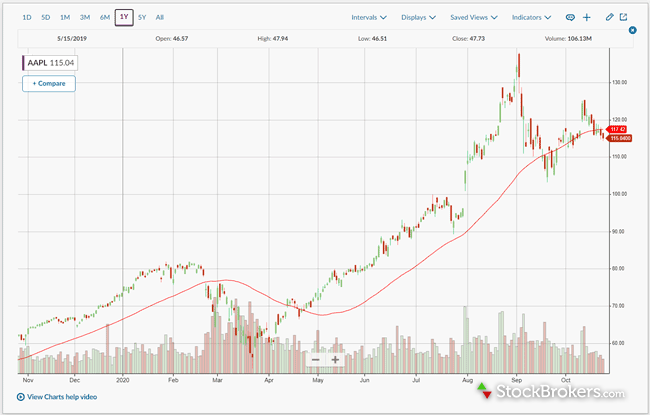Screen dimensions: 650x415
Task: Select the 1Y time range
Action: [x=124, y=17]
